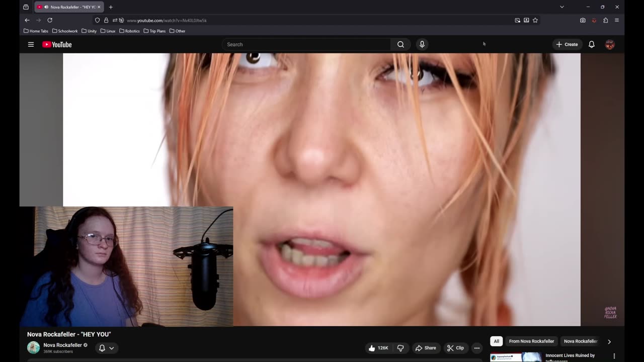
Task: Open Nova Rockafeller channel avatar
Action: [33, 347]
